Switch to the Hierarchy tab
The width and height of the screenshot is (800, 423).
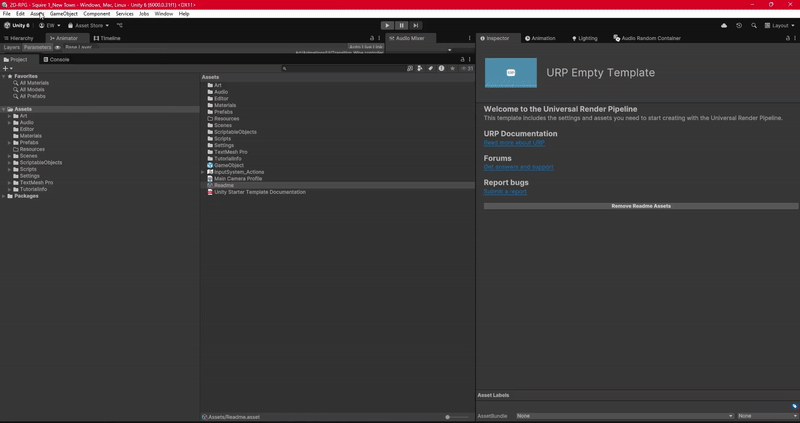(19, 38)
